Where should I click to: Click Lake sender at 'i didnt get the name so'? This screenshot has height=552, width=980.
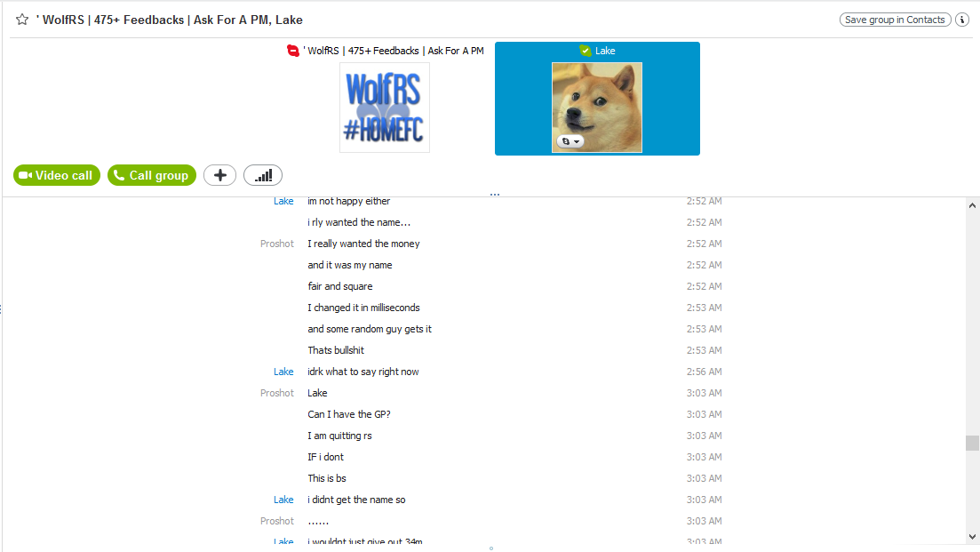click(x=283, y=500)
